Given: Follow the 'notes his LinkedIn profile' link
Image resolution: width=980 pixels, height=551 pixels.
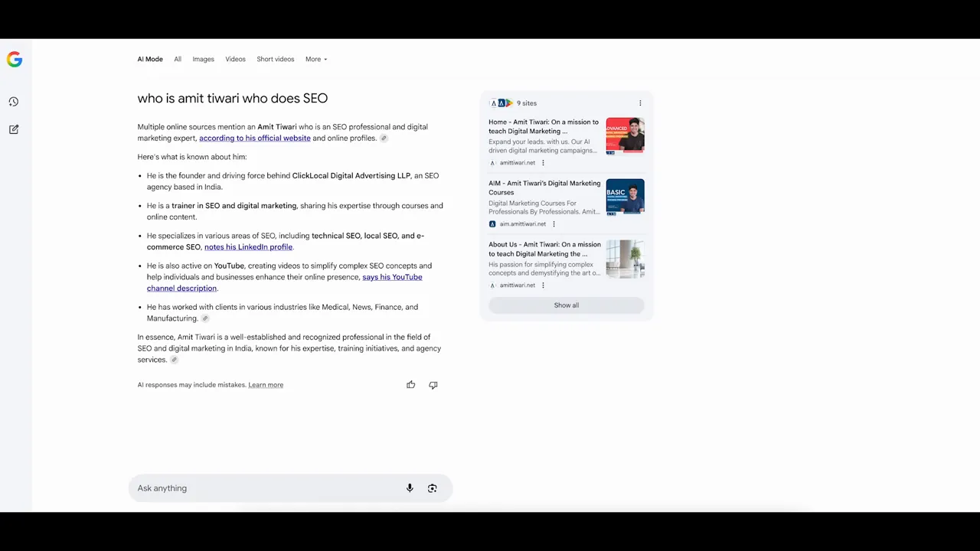Looking at the screenshot, I should click(x=248, y=247).
